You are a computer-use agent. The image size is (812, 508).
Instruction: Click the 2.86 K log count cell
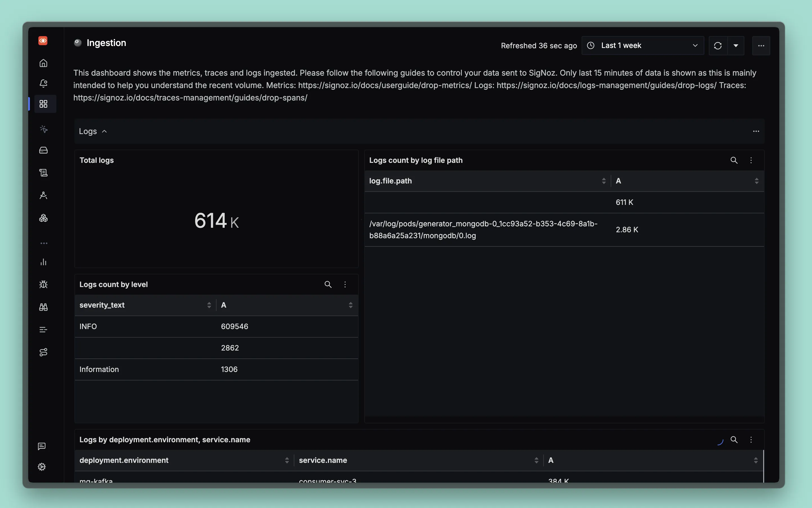point(627,230)
